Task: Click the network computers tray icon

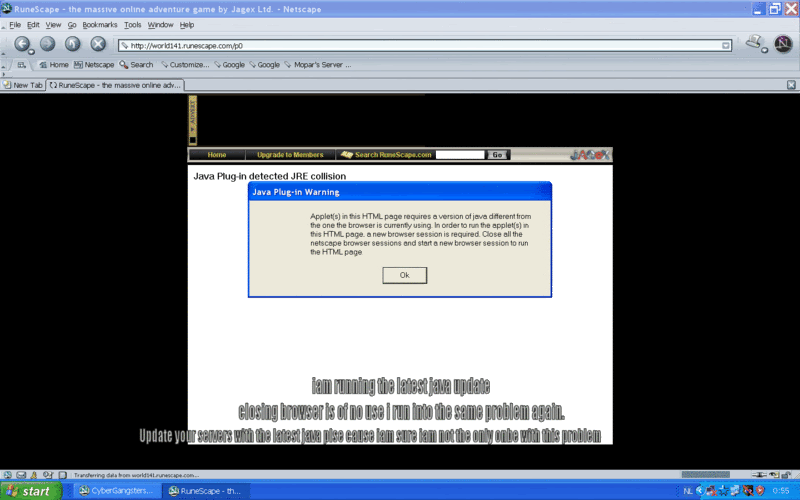Action: 735,490
